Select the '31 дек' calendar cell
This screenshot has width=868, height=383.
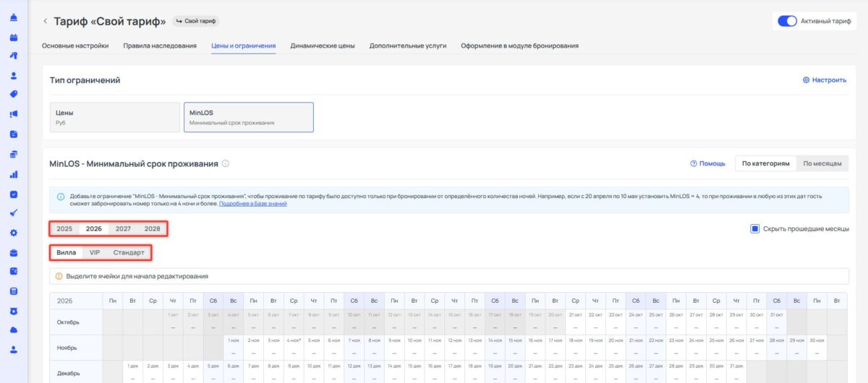pyautogui.click(x=736, y=371)
